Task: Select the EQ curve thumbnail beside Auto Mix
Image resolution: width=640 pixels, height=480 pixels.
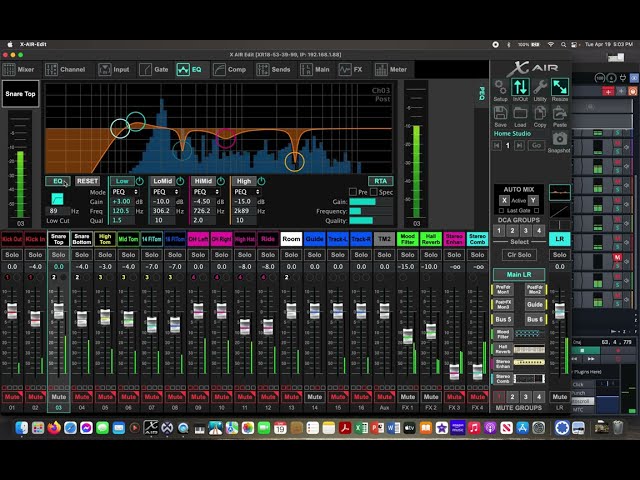Action: (x=560, y=192)
